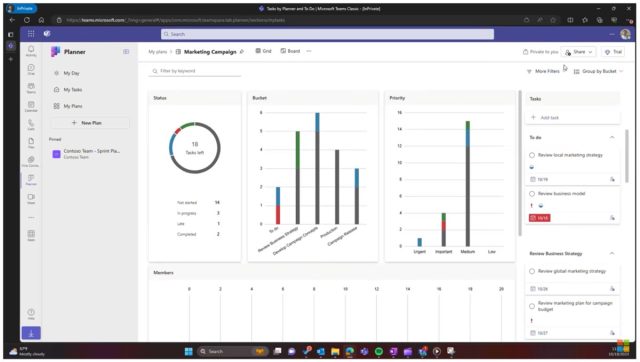
Task: Switch to Grid view
Action: click(263, 51)
